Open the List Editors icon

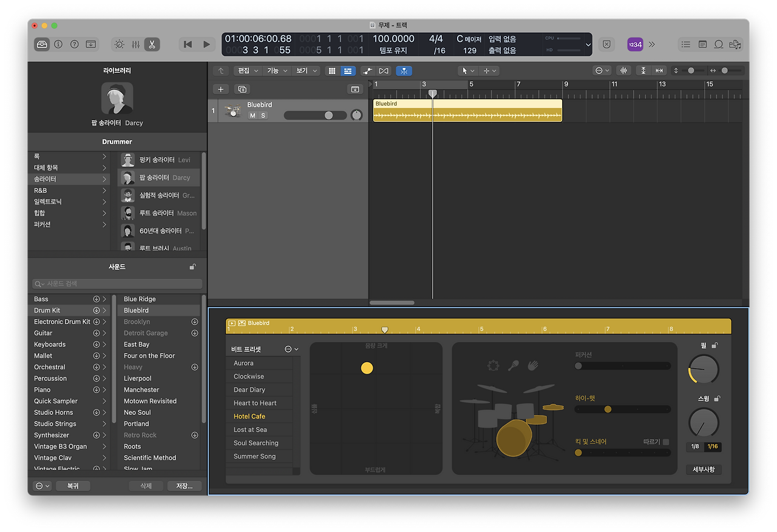(x=686, y=44)
